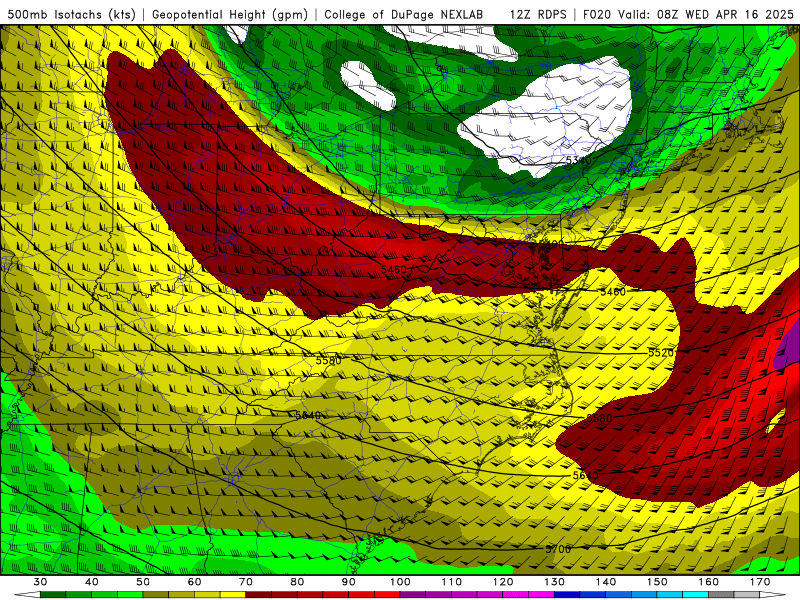Pick the purple swatch just right of 100
Screen dimensions: 800x600
coord(413,595)
